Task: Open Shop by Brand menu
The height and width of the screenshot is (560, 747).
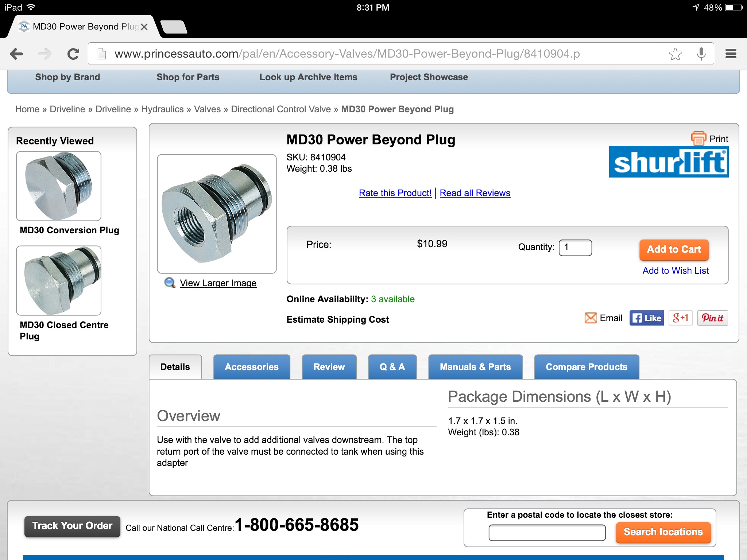Action: pyautogui.click(x=67, y=77)
